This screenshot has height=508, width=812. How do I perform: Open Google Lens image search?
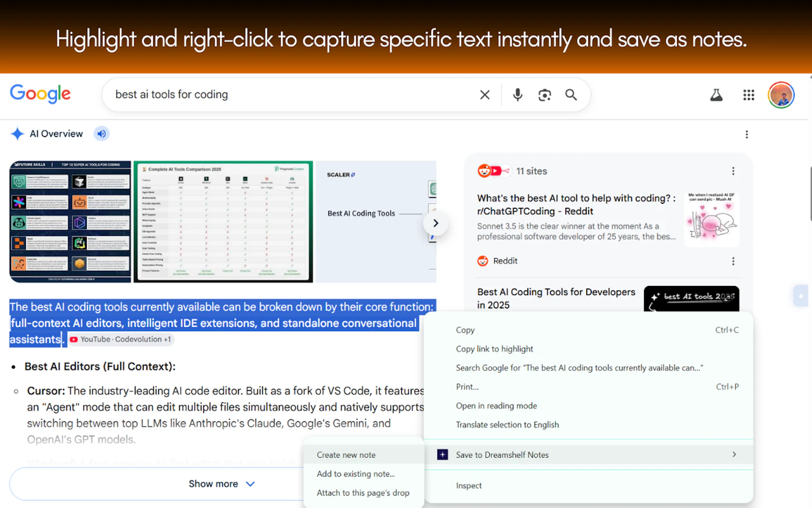click(545, 94)
